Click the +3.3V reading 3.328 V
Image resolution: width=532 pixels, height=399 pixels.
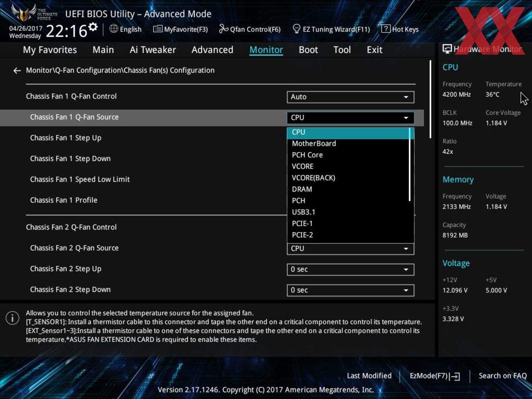pos(453,319)
